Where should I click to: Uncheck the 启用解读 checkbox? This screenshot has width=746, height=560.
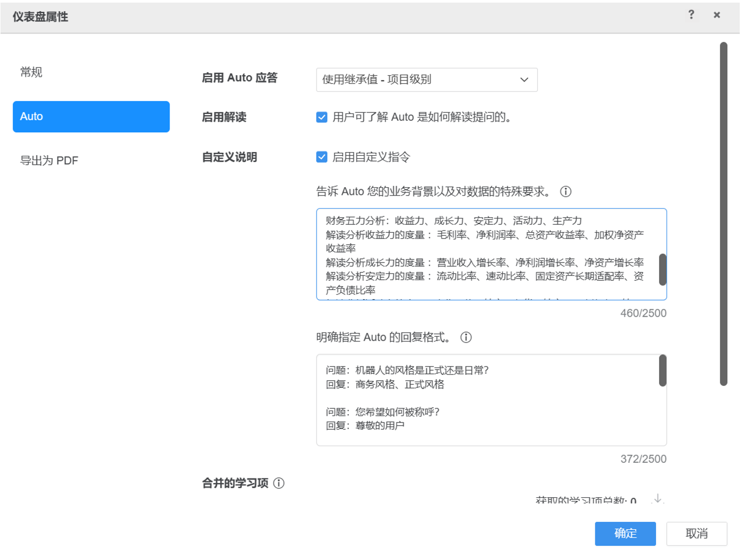[321, 118]
